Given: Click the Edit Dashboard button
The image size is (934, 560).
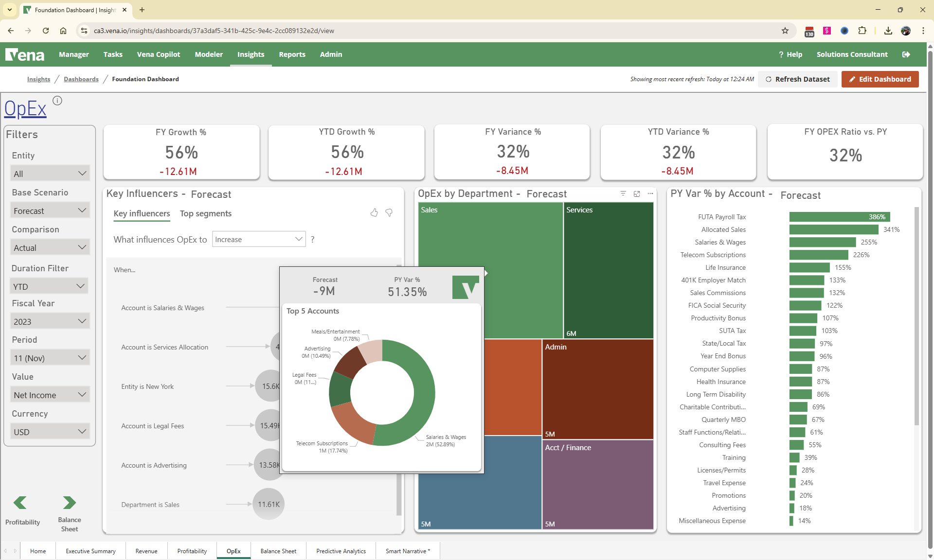Looking at the screenshot, I should 880,79.
